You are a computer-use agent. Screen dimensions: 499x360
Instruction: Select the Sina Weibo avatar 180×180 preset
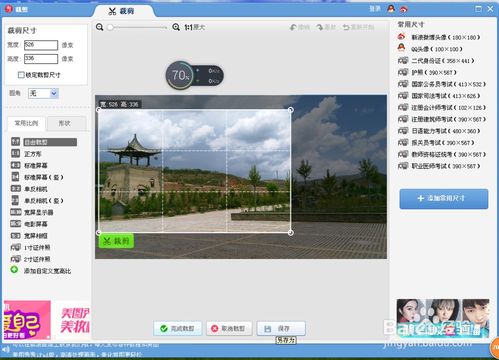pos(439,37)
